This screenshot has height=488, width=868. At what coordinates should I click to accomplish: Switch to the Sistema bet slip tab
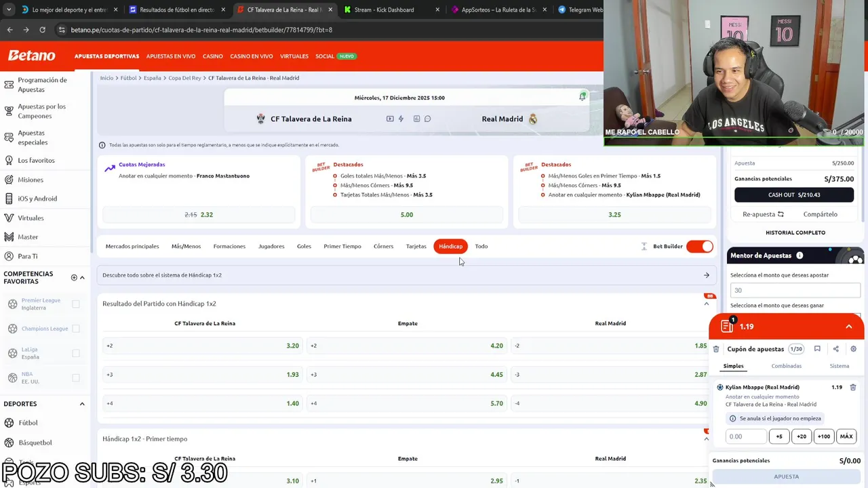coord(840,366)
